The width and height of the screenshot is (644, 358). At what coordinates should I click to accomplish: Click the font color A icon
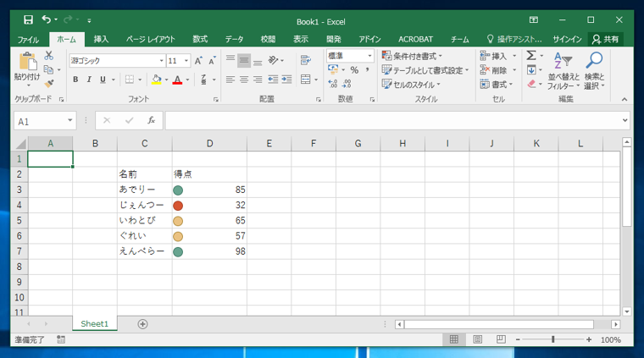tap(177, 80)
